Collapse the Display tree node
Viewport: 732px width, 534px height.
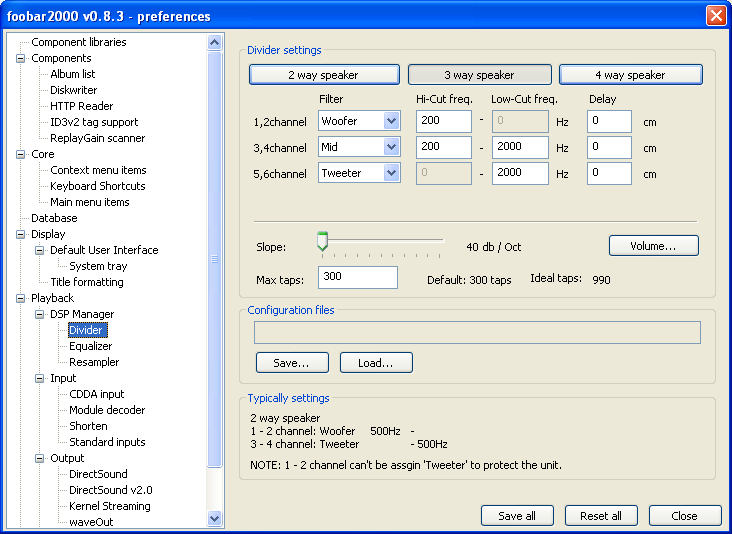[21, 234]
